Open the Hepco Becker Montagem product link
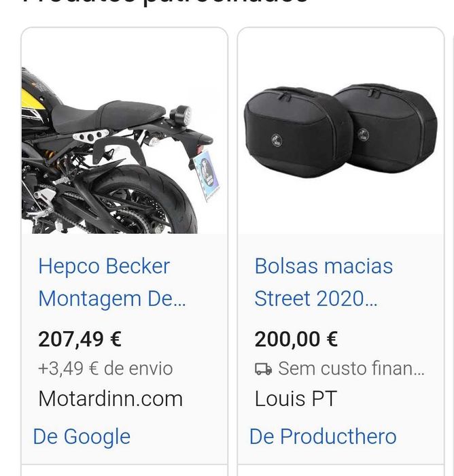454x476 pixels. coord(111,282)
